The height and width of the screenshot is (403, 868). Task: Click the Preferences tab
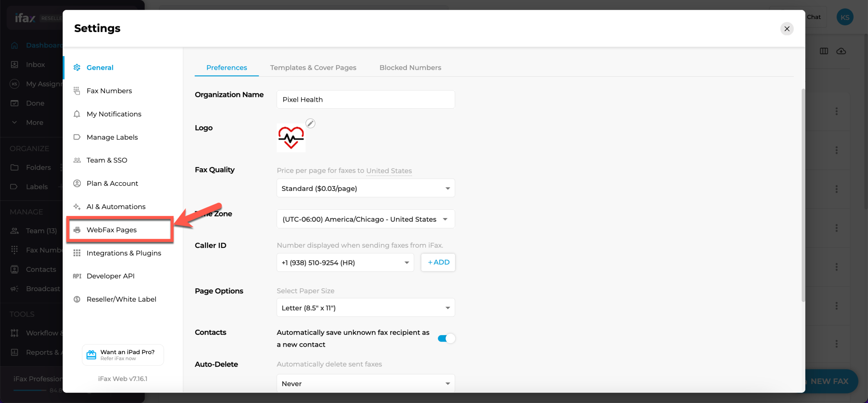click(226, 67)
